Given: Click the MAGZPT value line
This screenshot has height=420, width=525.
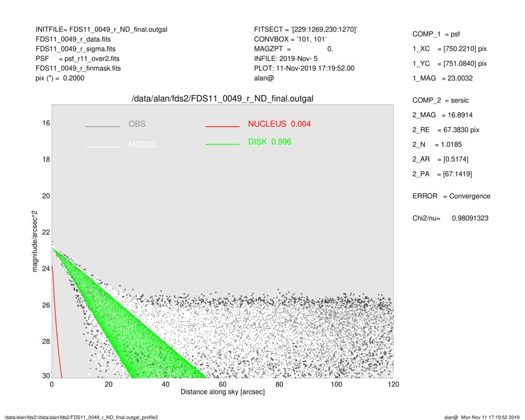Looking at the screenshot, I should click(x=293, y=49).
